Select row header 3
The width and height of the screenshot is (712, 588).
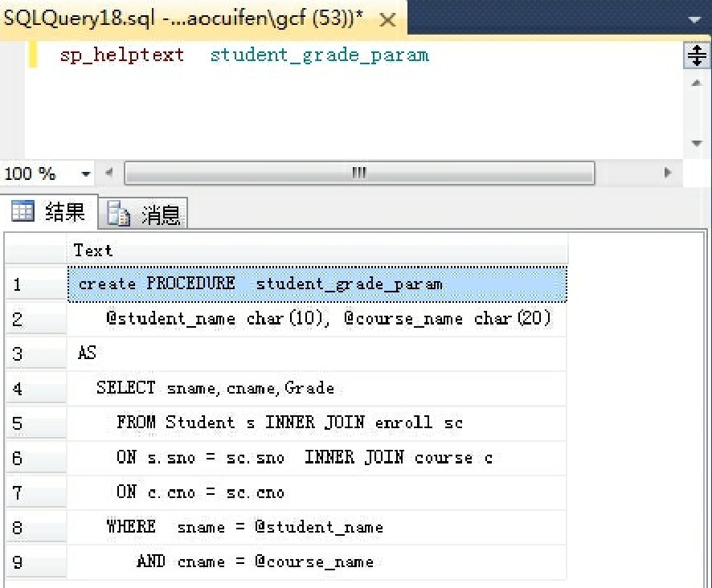pyautogui.click(x=36, y=353)
